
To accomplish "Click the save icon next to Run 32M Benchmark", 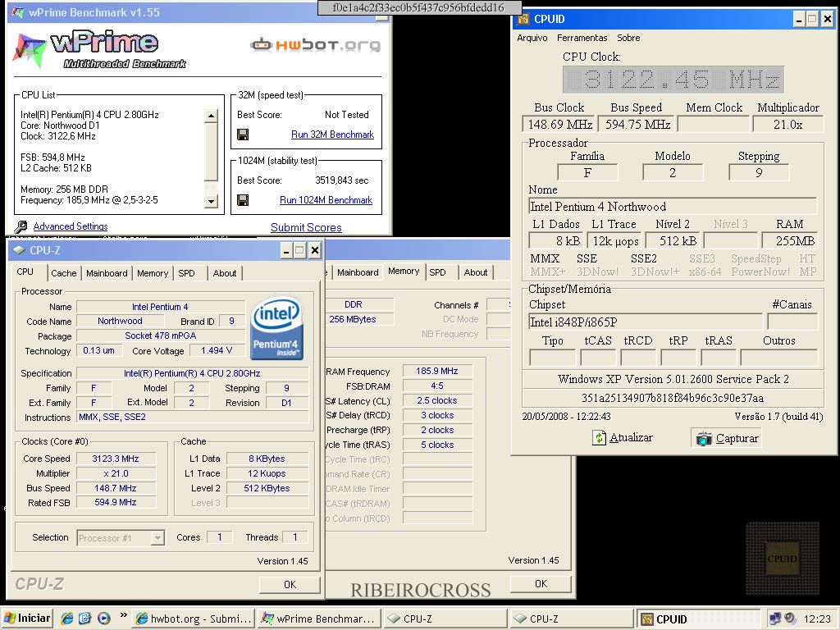I will [243, 135].
